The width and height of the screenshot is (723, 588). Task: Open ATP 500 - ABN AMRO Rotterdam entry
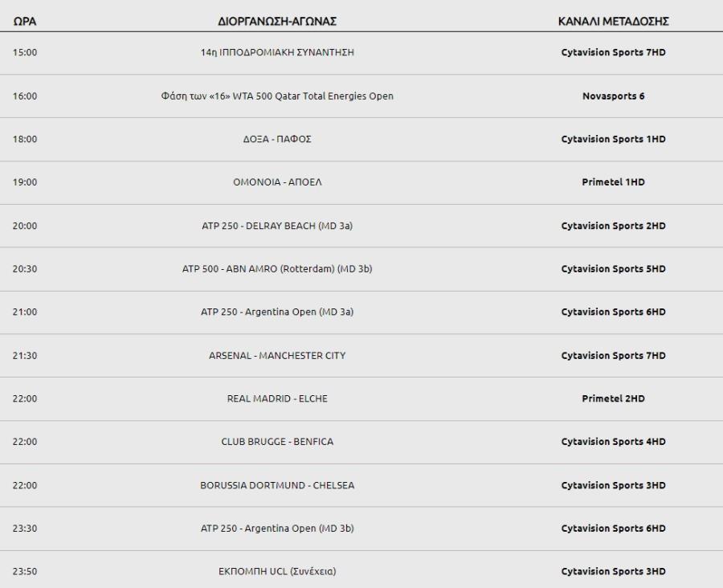point(277,269)
